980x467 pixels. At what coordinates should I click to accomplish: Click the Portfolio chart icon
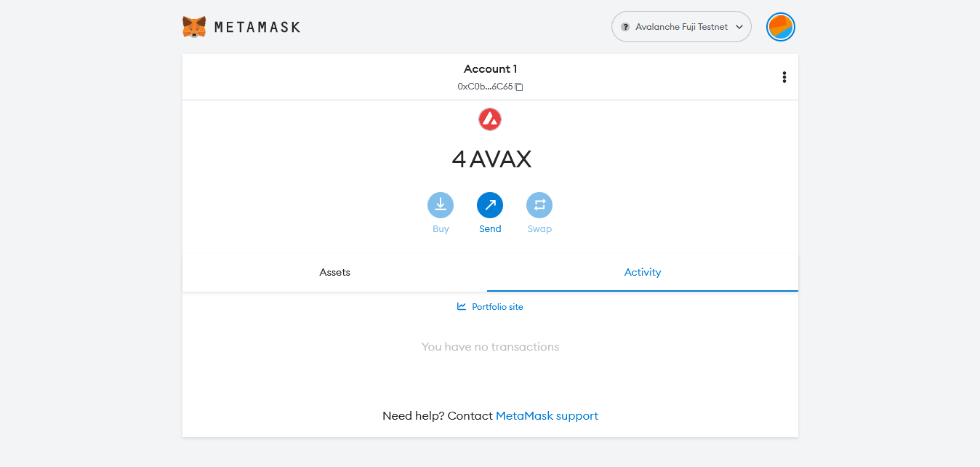(462, 306)
